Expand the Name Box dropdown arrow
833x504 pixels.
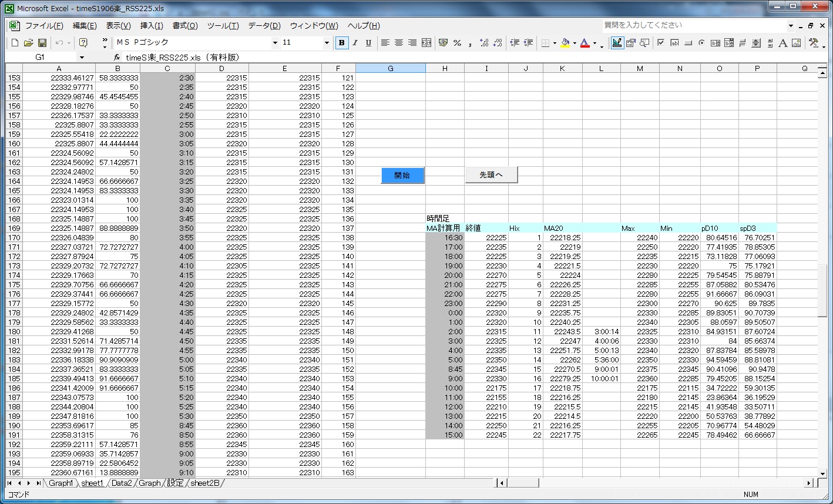tap(82, 58)
